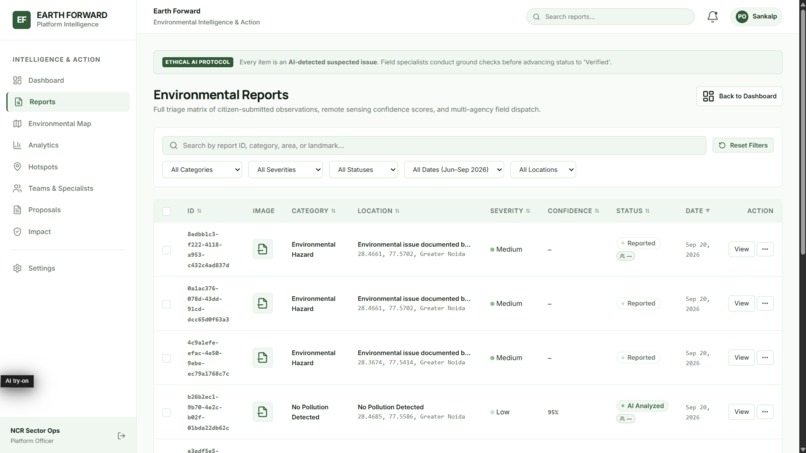Open Proposals in sidebar

pyautogui.click(x=68, y=210)
